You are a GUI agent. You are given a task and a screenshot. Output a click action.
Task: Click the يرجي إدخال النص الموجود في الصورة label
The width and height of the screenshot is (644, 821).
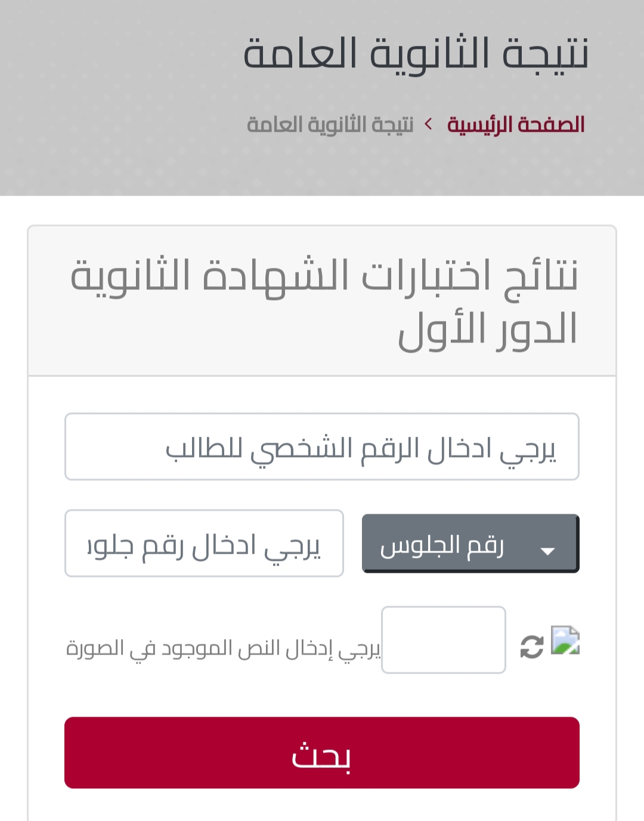(x=223, y=648)
